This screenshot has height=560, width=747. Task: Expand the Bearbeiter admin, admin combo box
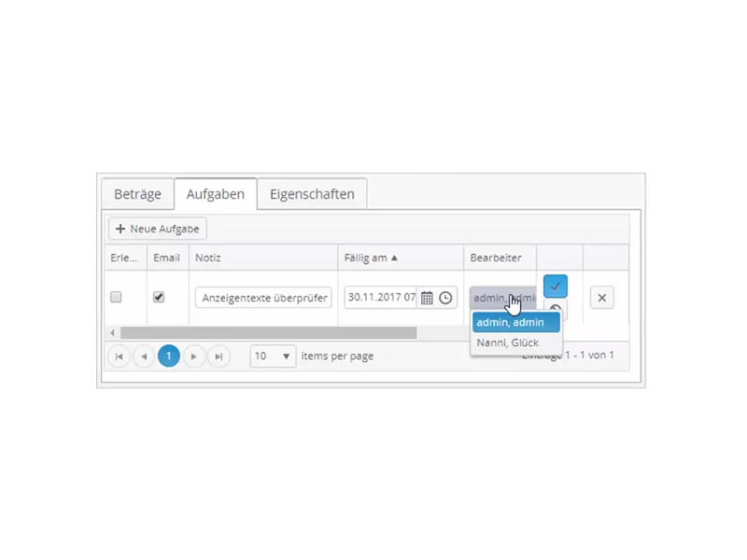503,298
